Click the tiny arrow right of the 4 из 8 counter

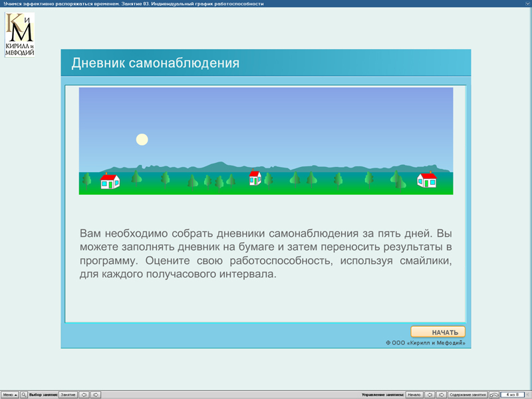527,394
